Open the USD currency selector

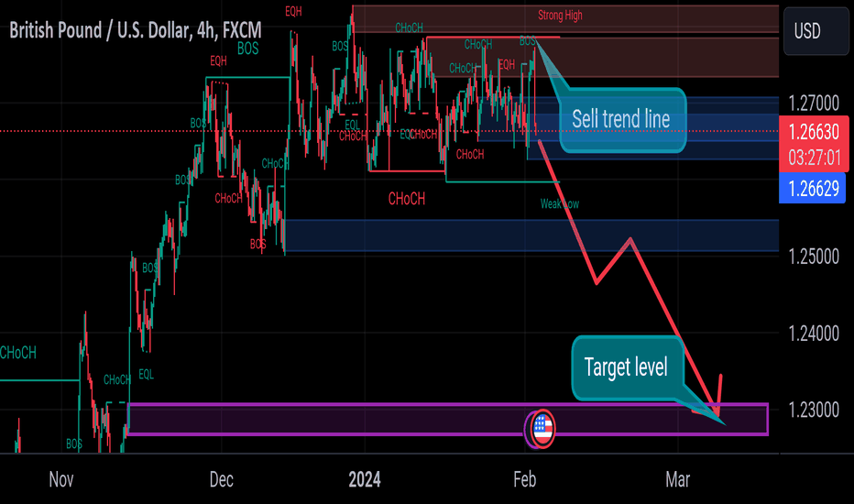(816, 31)
